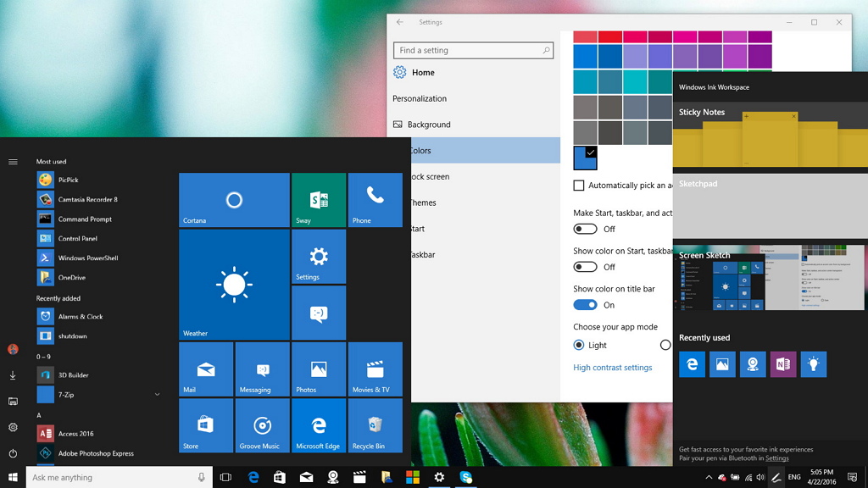Expand the Start menu hamburger
Viewport: 868px width, 488px height.
click(x=13, y=161)
